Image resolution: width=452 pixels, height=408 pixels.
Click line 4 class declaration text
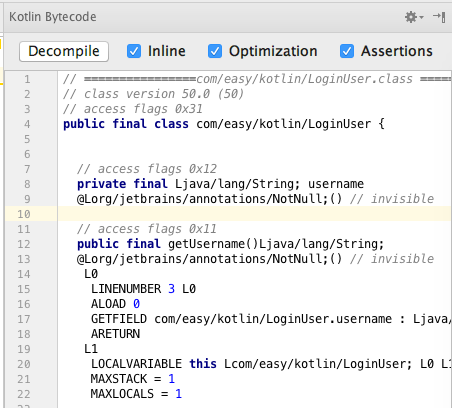coord(224,124)
